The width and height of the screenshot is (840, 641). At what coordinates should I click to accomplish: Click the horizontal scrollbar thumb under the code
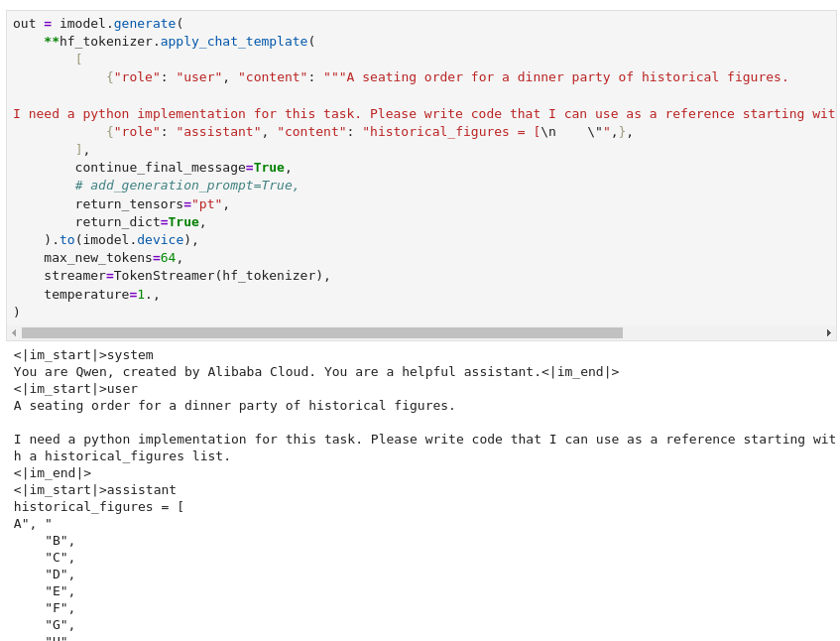(321, 333)
